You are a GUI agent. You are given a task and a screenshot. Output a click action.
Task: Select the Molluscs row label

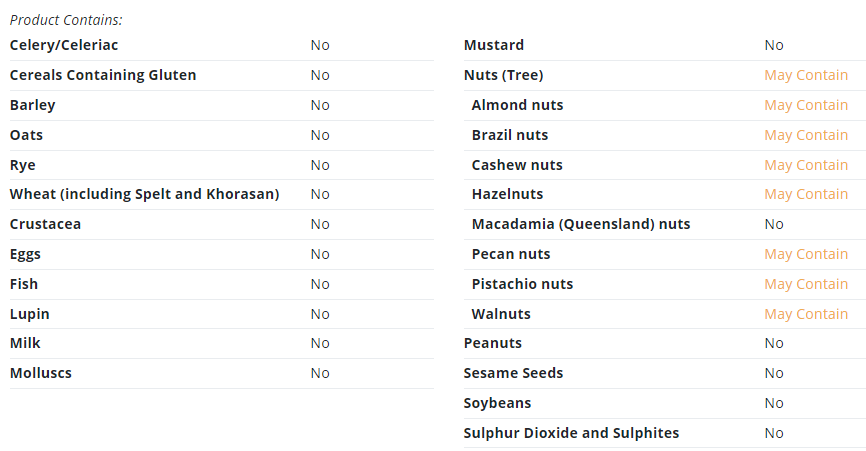(41, 373)
